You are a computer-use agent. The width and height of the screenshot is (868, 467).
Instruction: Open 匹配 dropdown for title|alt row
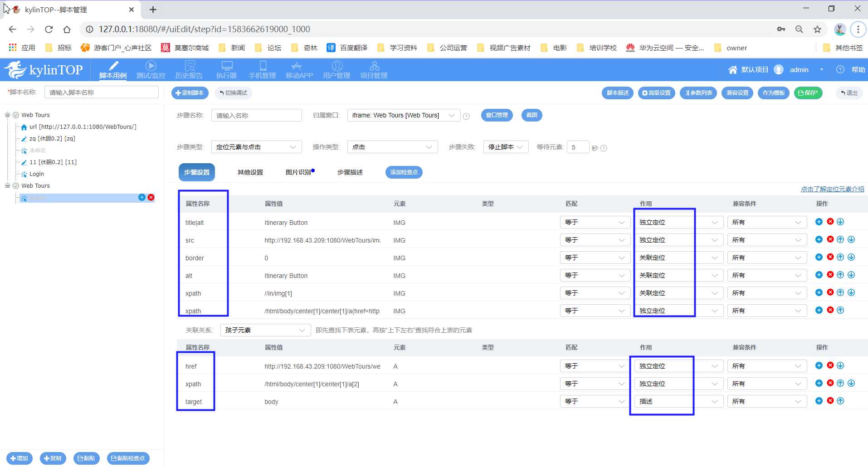(x=595, y=222)
